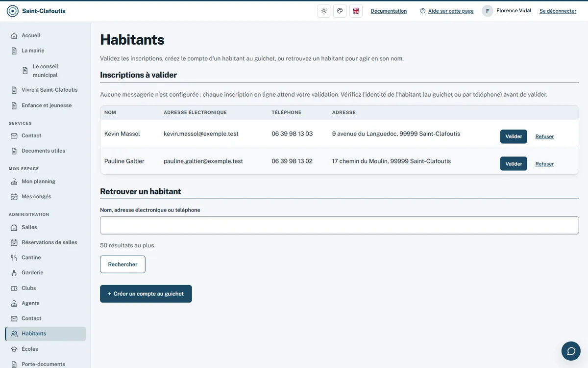Open the Écoles administration page
588x368 pixels.
30,349
